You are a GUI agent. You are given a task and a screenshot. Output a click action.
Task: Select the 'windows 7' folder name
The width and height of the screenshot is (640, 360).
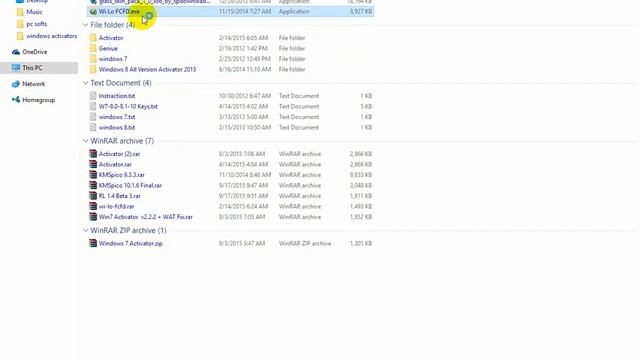(x=113, y=59)
